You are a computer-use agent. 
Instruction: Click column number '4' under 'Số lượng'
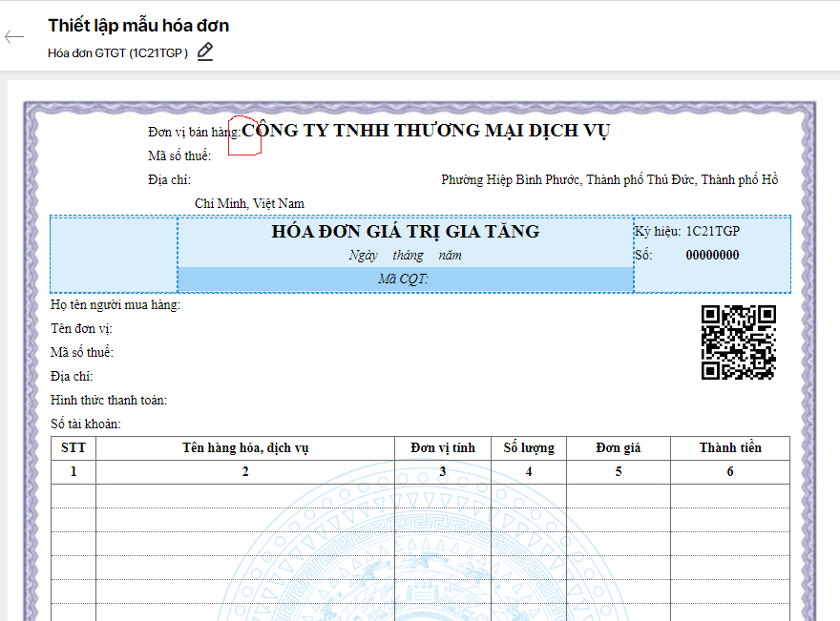[x=529, y=471]
